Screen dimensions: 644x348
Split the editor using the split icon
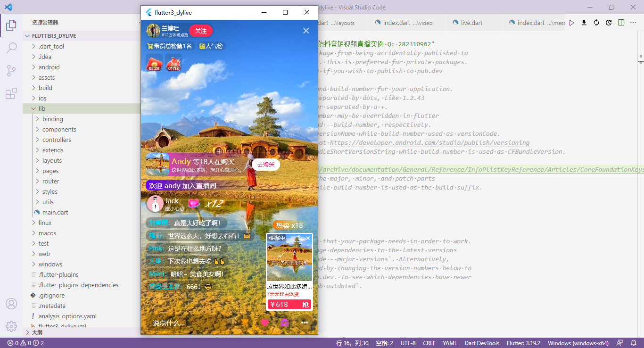pos(620,22)
